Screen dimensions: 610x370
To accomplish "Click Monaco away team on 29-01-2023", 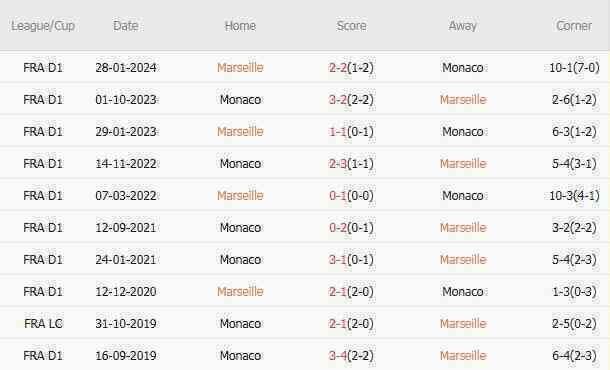I will tap(463, 132).
